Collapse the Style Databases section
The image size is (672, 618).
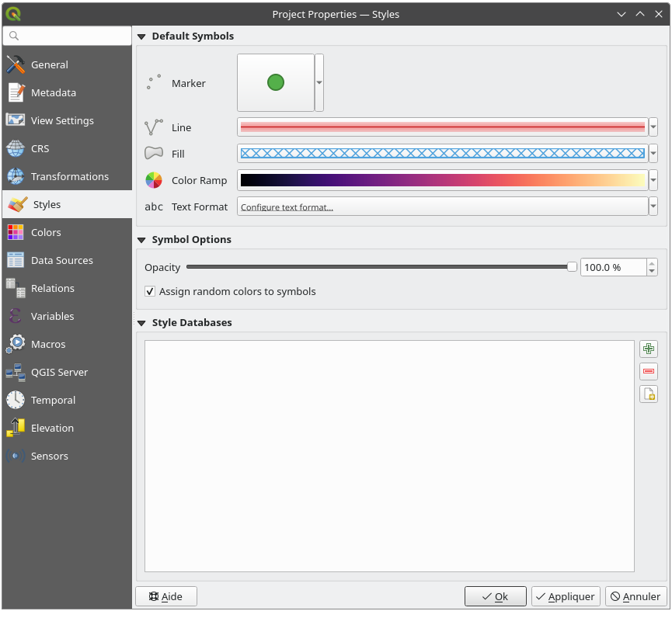tap(142, 323)
